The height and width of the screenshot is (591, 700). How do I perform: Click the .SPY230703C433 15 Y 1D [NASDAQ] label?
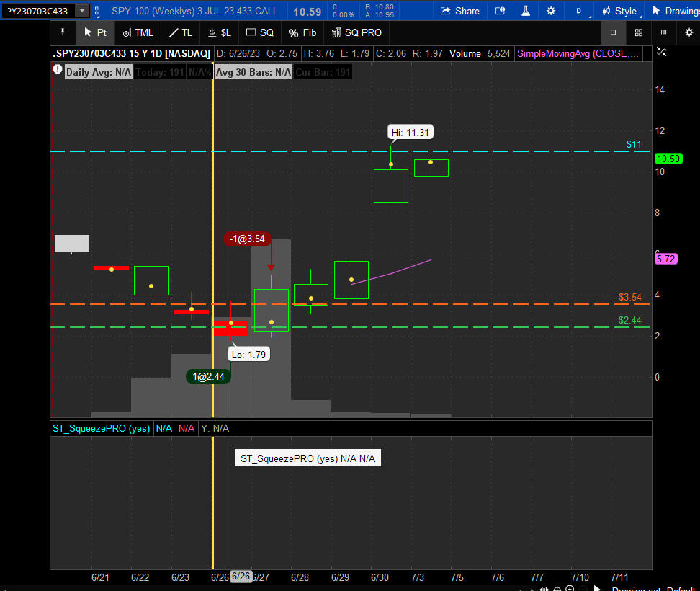(132, 53)
